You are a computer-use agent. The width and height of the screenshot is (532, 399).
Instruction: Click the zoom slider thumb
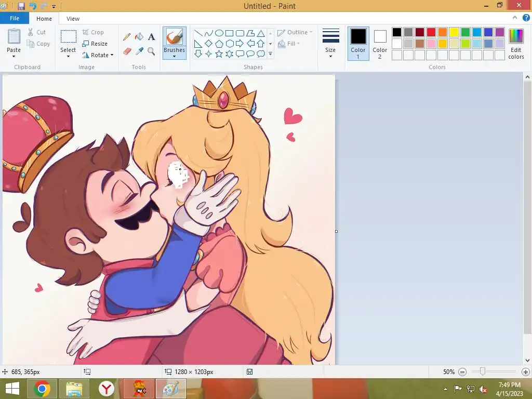[482, 371]
